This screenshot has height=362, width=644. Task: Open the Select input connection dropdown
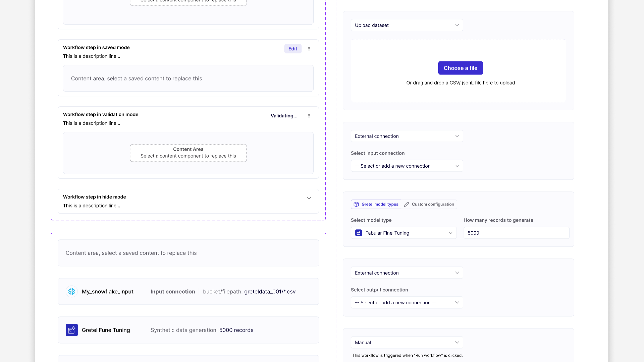[407, 166]
